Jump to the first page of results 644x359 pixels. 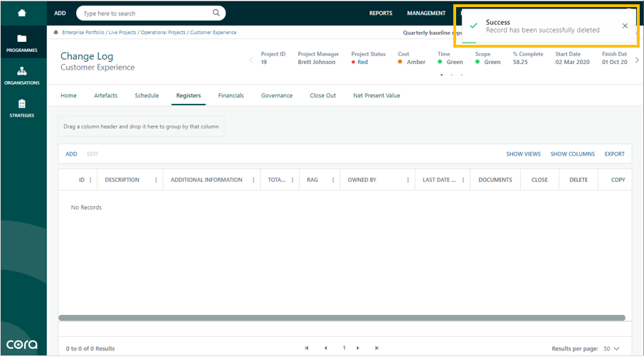click(307, 348)
